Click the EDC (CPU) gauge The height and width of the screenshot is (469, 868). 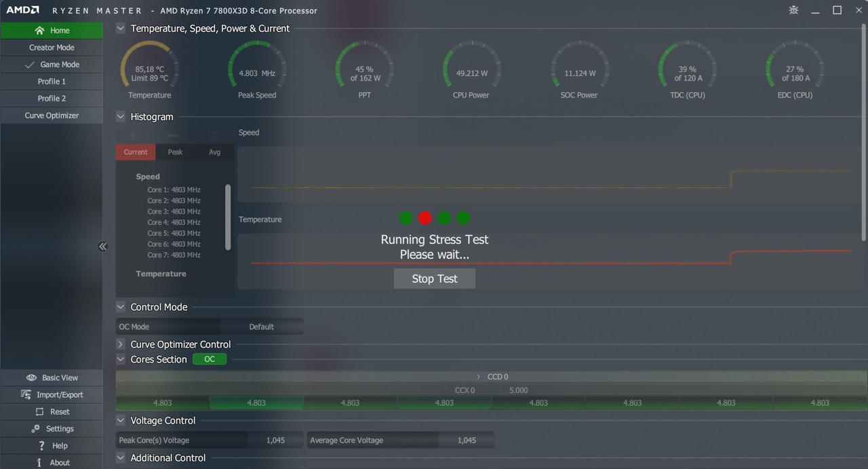(x=794, y=70)
